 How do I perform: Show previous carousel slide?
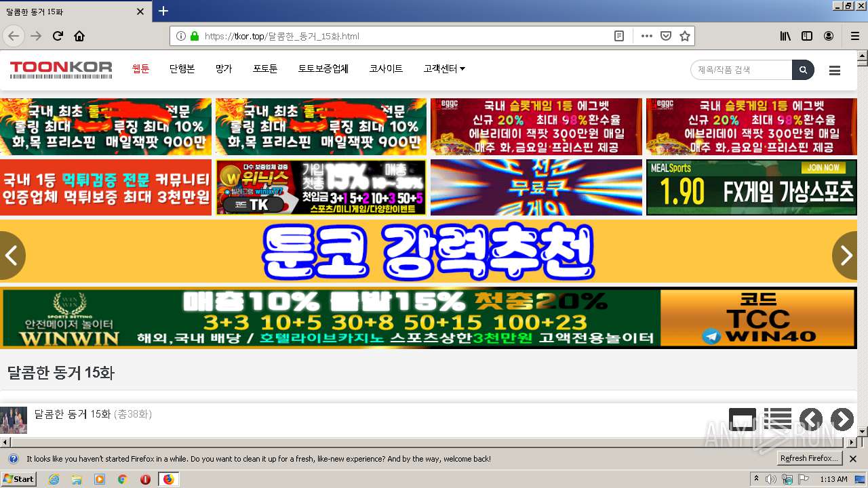point(12,256)
